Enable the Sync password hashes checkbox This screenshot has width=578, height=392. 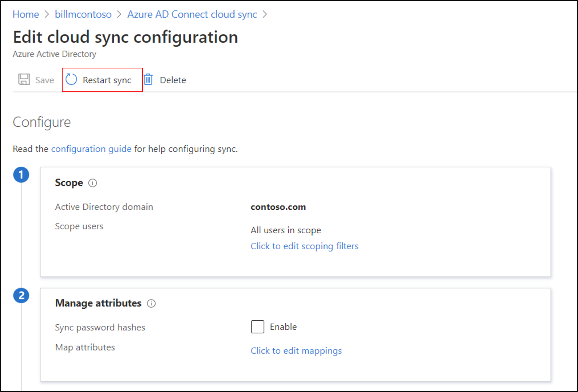coord(257,326)
